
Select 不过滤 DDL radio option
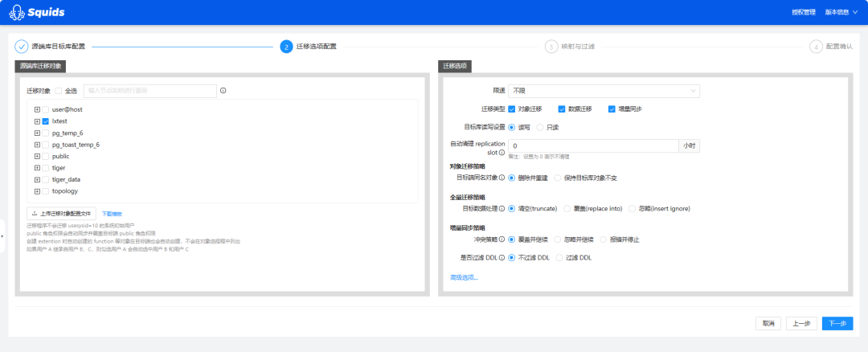tap(511, 257)
